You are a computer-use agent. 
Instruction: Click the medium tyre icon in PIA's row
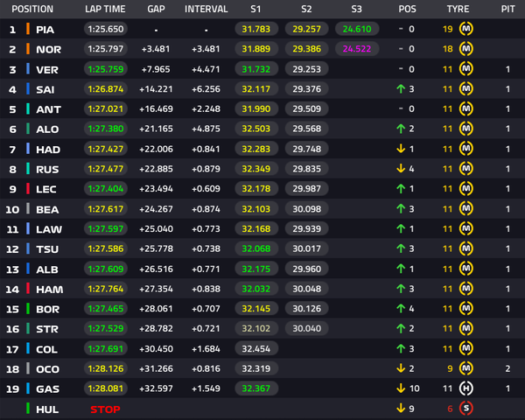click(466, 29)
